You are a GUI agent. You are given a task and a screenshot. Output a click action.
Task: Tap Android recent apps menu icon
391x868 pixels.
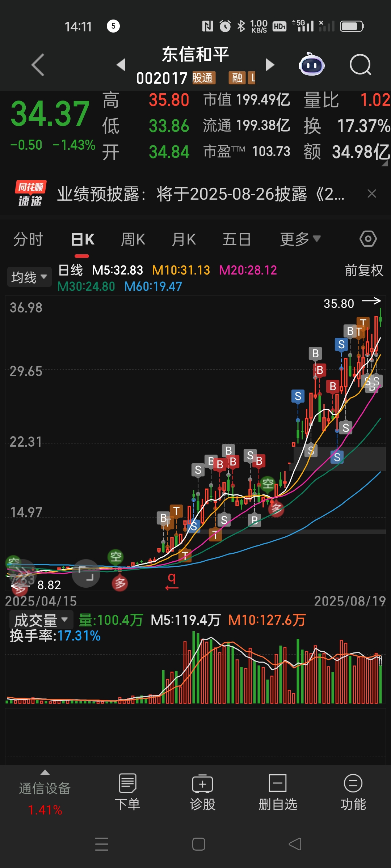click(102, 844)
